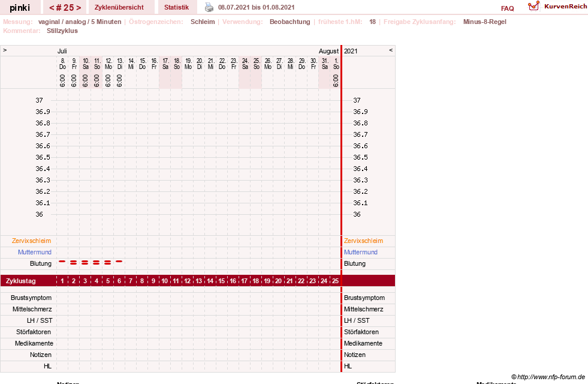Select cycle day 7 in Zyklustag row
Image resolution: width=588 pixels, height=384 pixels.
coord(131,281)
